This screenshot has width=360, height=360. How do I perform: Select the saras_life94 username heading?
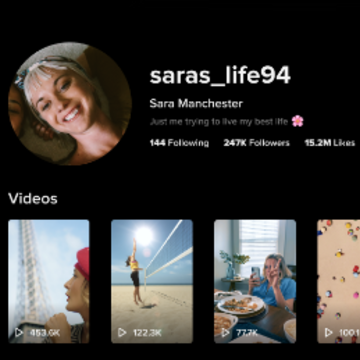(x=220, y=76)
